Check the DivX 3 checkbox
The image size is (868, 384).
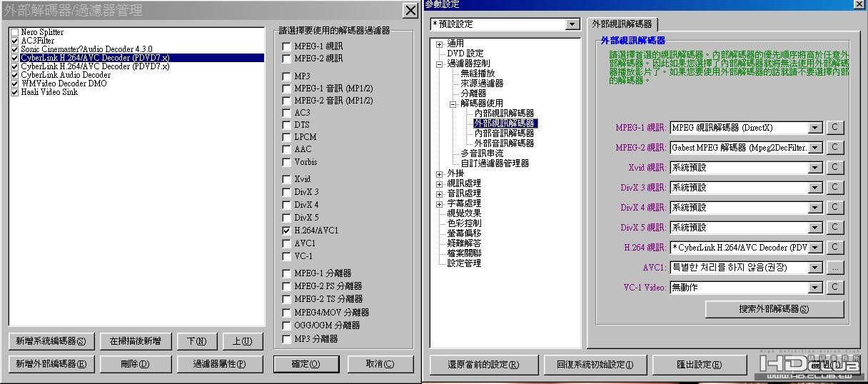(287, 193)
